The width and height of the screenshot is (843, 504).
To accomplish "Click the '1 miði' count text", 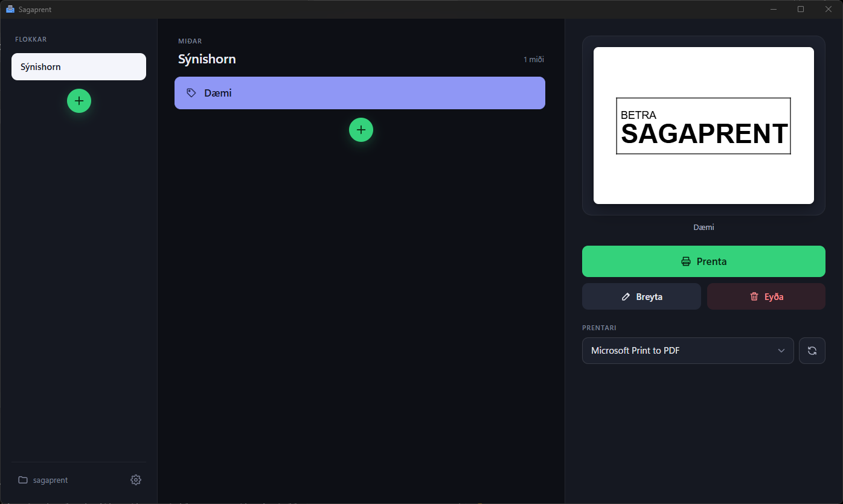I will click(534, 59).
